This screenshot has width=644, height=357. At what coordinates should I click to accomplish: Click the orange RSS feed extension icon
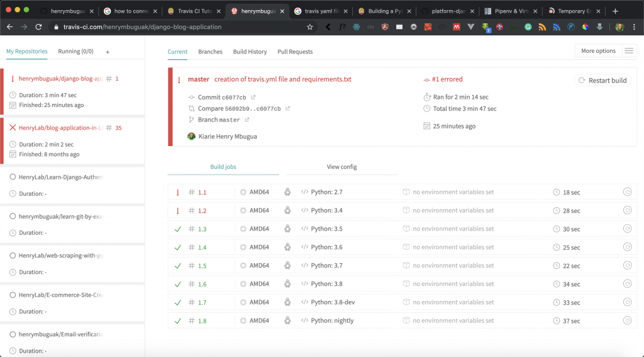(x=542, y=27)
